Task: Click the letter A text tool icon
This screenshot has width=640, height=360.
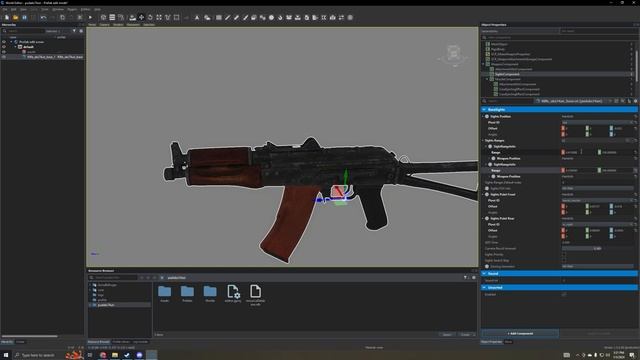Action: tap(197, 18)
